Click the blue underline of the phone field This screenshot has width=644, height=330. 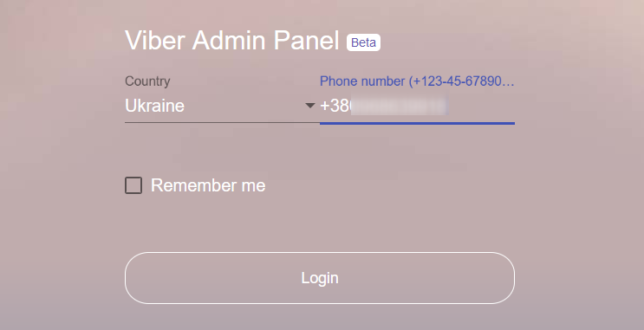pyautogui.click(x=417, y=123)
